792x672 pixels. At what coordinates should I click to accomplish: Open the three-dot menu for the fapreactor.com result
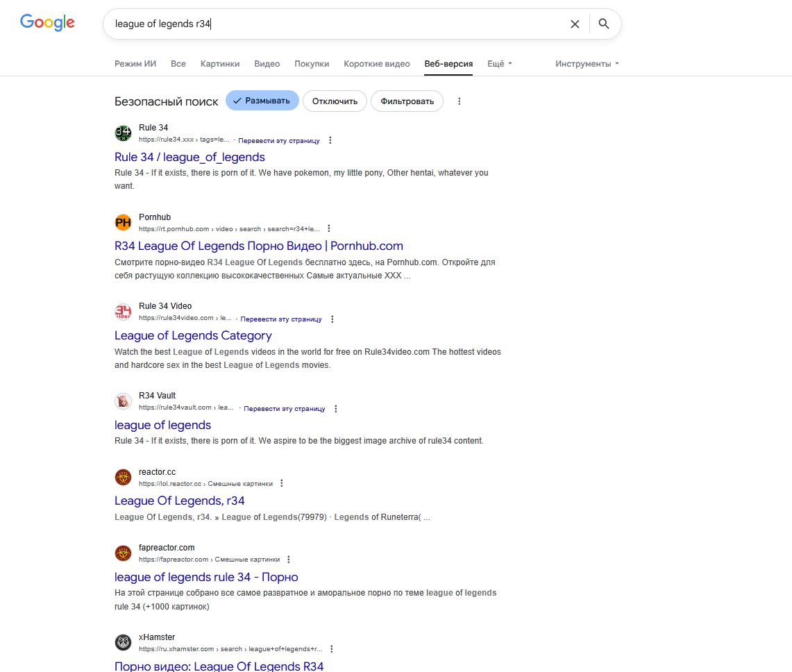[x=289, y=560]
